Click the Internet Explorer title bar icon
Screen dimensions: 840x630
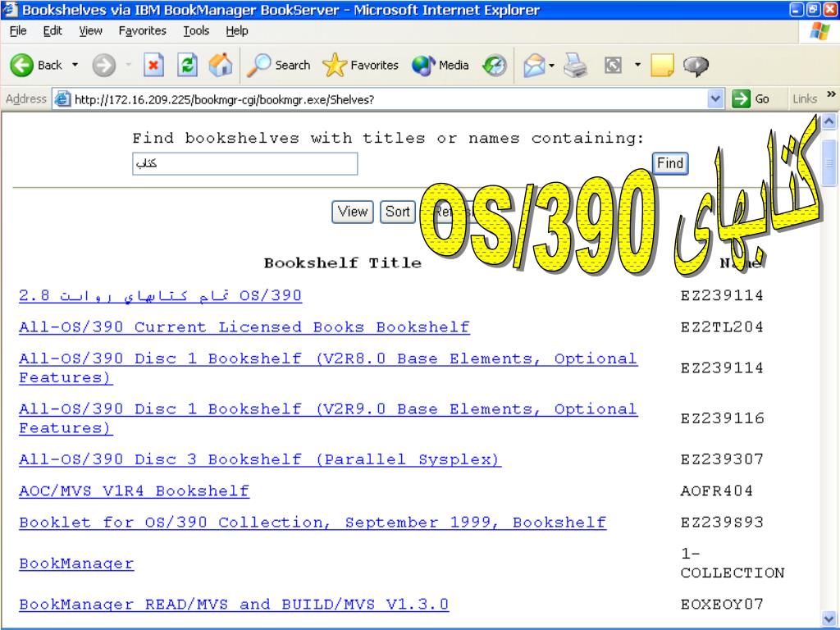[x=10, y=10]
